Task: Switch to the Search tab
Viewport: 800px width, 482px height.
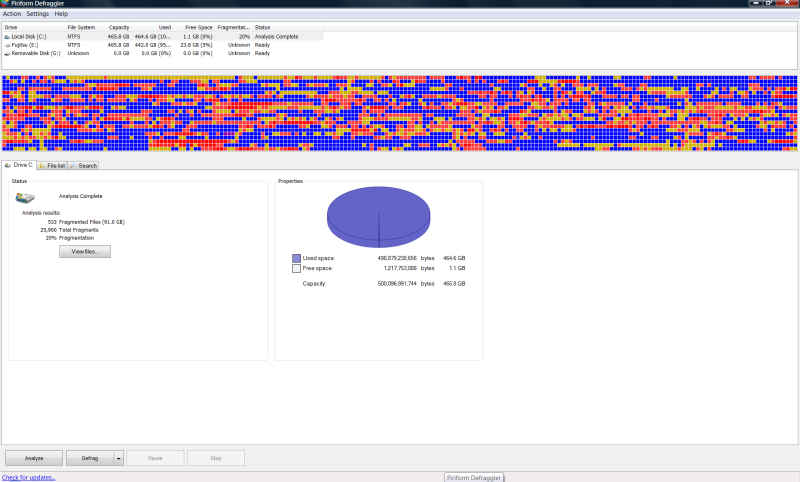Action: (84, 166)
